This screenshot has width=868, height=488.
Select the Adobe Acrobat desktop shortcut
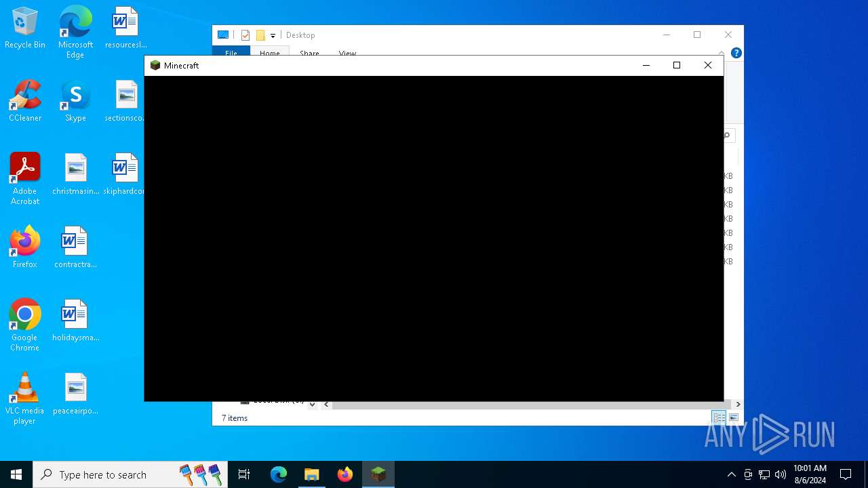25,178
